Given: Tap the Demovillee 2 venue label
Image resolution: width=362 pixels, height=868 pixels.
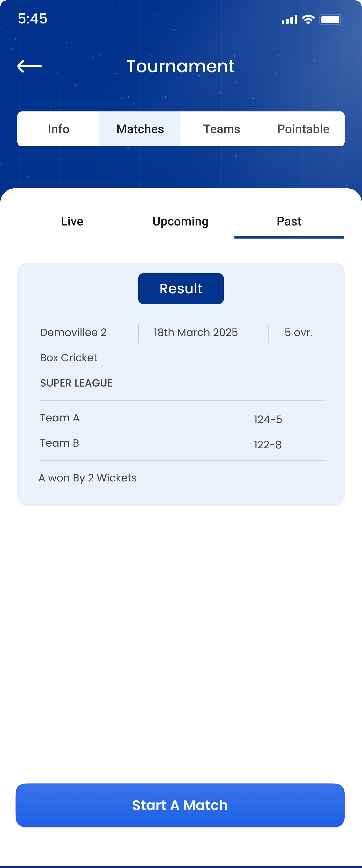Looking at the screenshot, I should click(73, 333).
